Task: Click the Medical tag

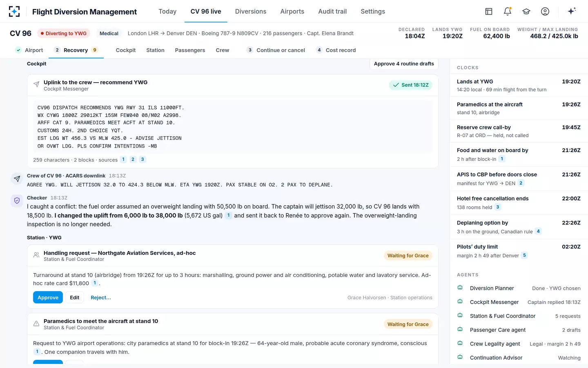Action: pos(109,34)
